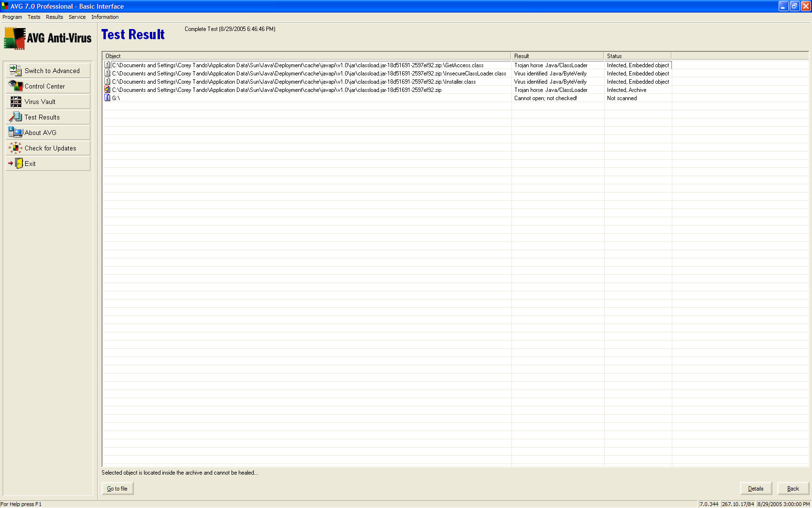
Task: Click the Switch to Advanced sidebar icon
Action: click(x=15, y=71)
